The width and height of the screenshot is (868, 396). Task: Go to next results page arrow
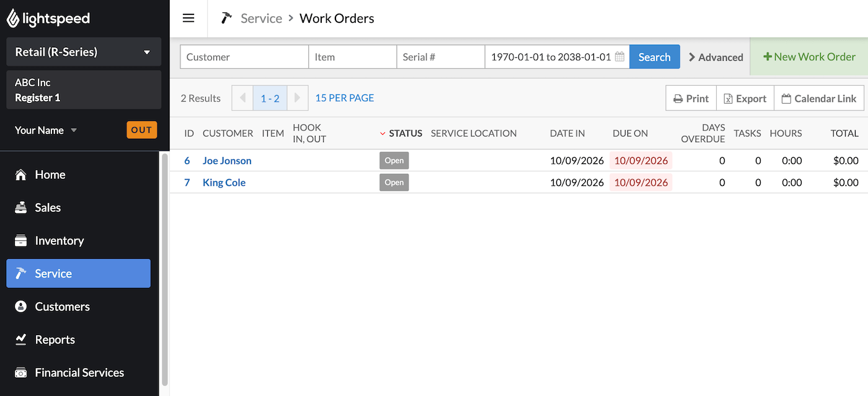coord(298,98)
